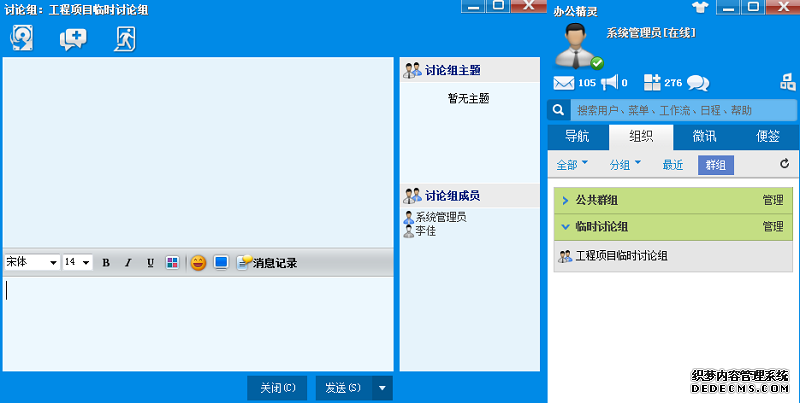Screen dimensions: 800x403
Task: Switch to the 导航 tab
Action: tap(578, 137)
